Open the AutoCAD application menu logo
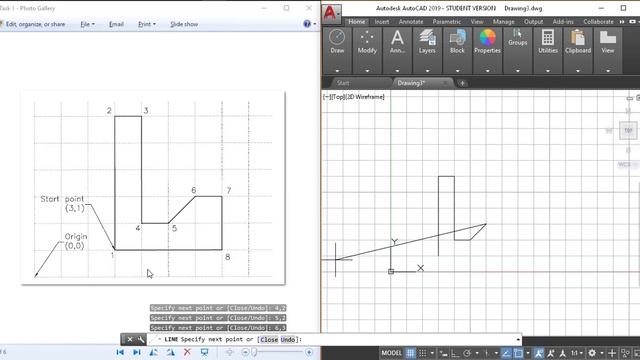This screenshot has width=640, height=360. tap(331, 13)
